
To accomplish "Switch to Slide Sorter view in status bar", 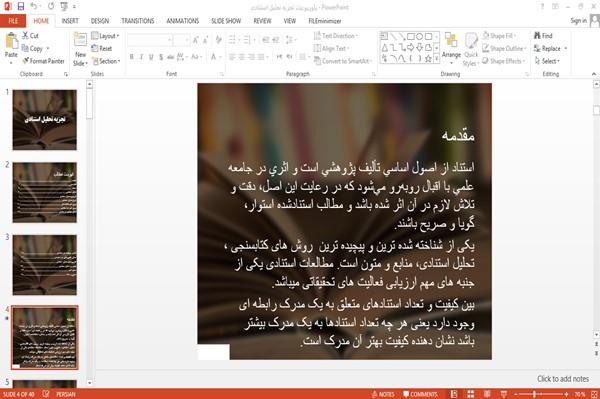I will pos(471,394).
